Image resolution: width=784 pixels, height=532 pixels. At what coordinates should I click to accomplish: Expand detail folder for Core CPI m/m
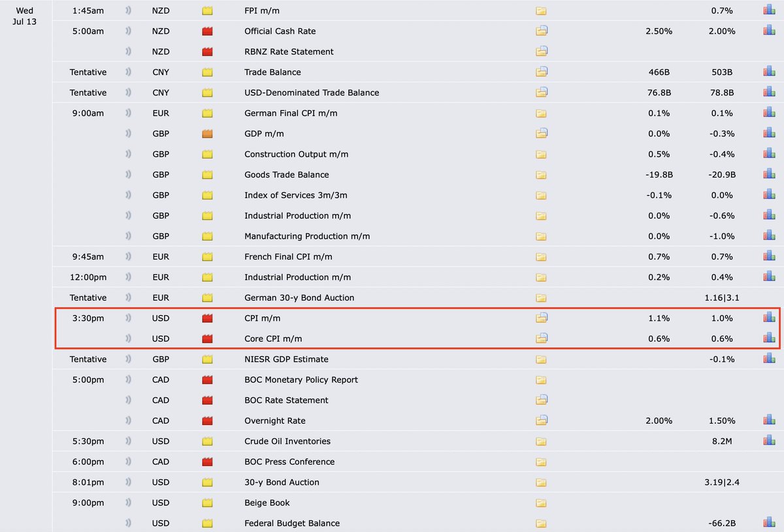[x=542, y=338]
